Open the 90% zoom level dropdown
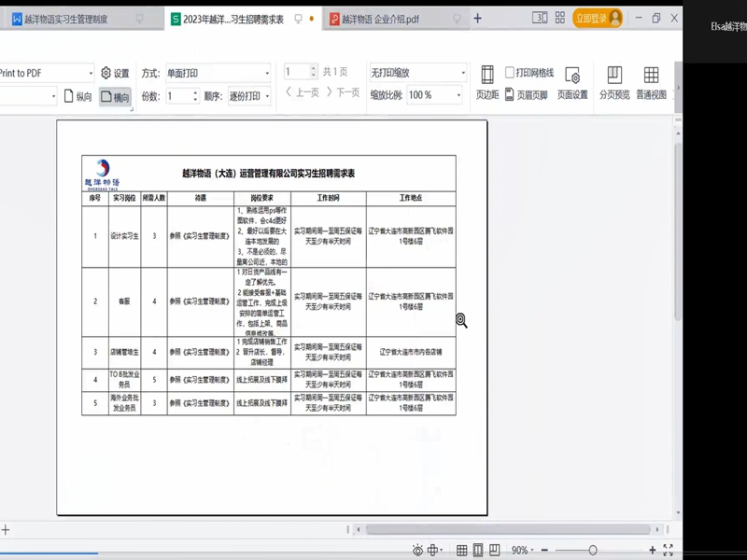 tap(522, 551)
